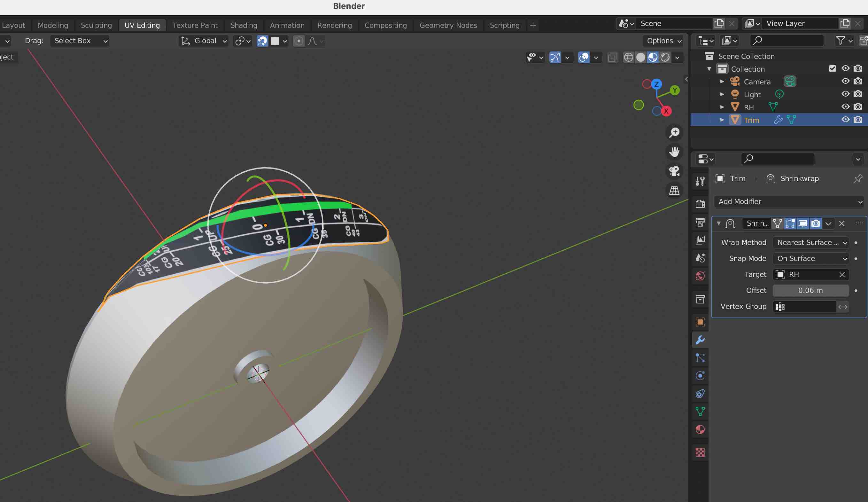
Task: Switch to Geometry Nodes workspace tab
Action: (x=448, y=25)
